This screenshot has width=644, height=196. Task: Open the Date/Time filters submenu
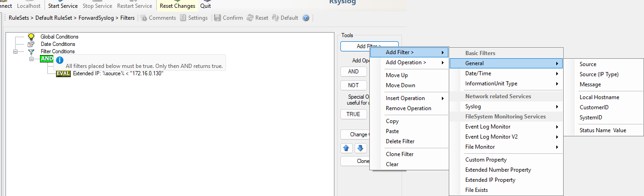tap(506, 73)
